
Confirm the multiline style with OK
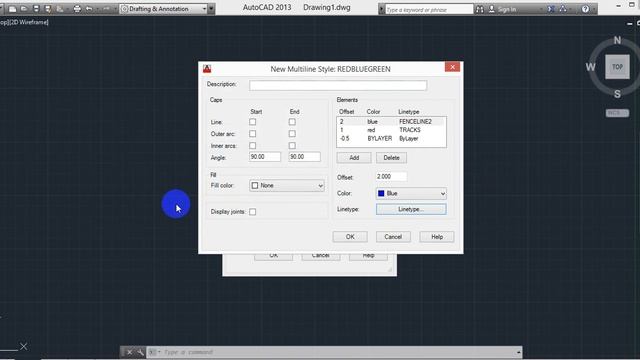350,237
